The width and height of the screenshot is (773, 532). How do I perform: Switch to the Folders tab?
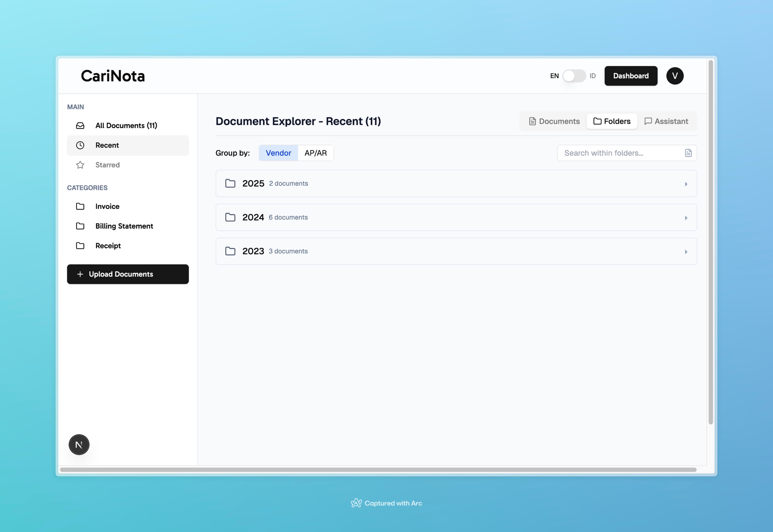click(612, 121)
